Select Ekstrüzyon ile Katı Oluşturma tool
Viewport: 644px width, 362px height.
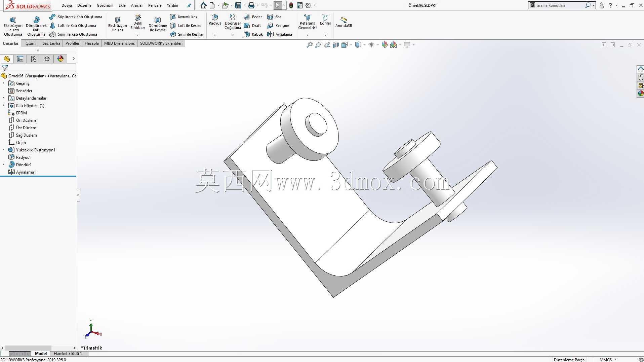tap(13, 26)
